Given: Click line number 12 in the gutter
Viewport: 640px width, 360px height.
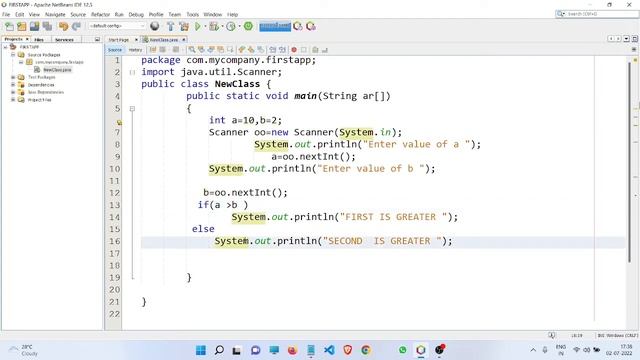Looking at the screenshot, I should (114, 193).
